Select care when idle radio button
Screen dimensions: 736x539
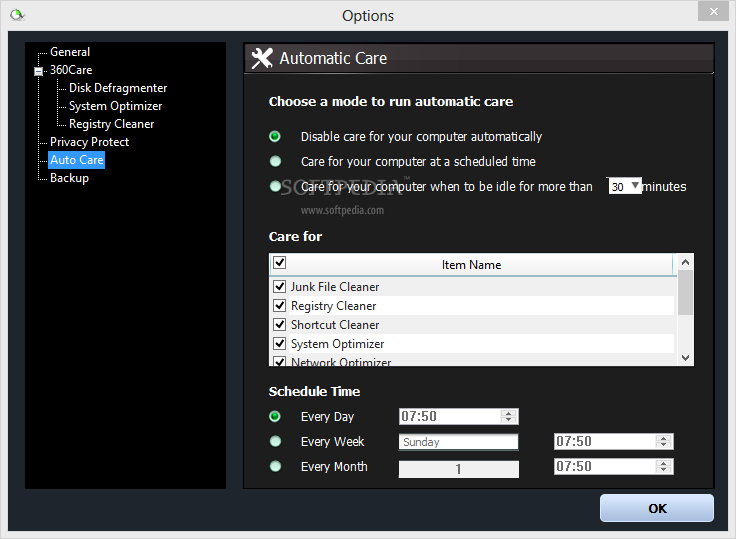275,186
